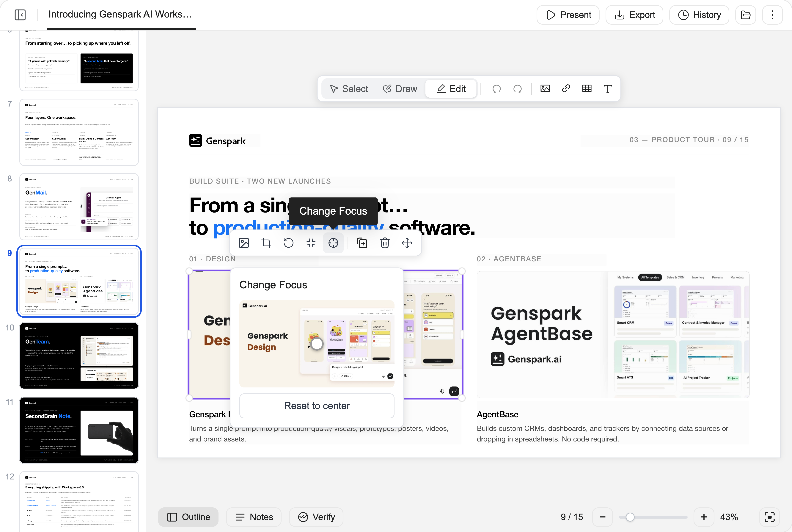Insert image using toolbar picture icon
This screenshot has width=792, height=532.
[545, 88]
